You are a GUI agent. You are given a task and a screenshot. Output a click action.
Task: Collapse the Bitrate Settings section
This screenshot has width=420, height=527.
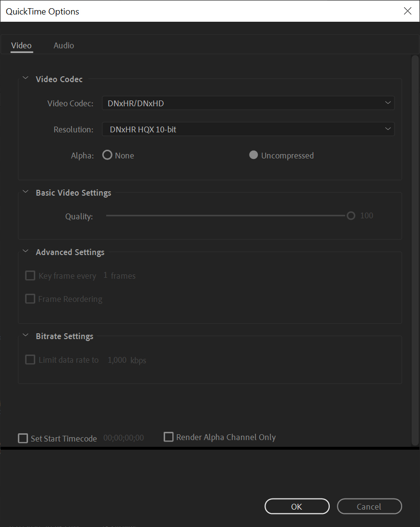click(25, 335)
